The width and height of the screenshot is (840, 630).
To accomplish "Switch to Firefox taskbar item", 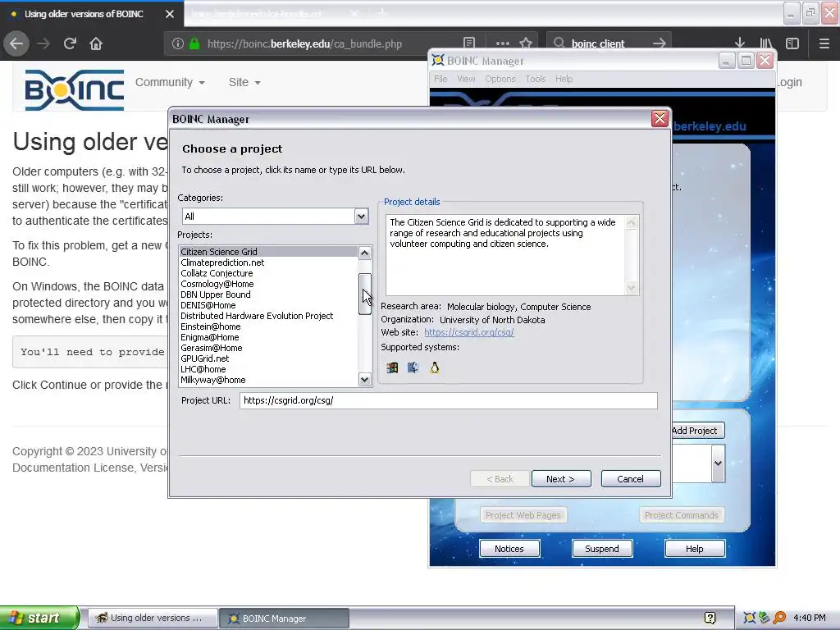I will pos(153,619).
